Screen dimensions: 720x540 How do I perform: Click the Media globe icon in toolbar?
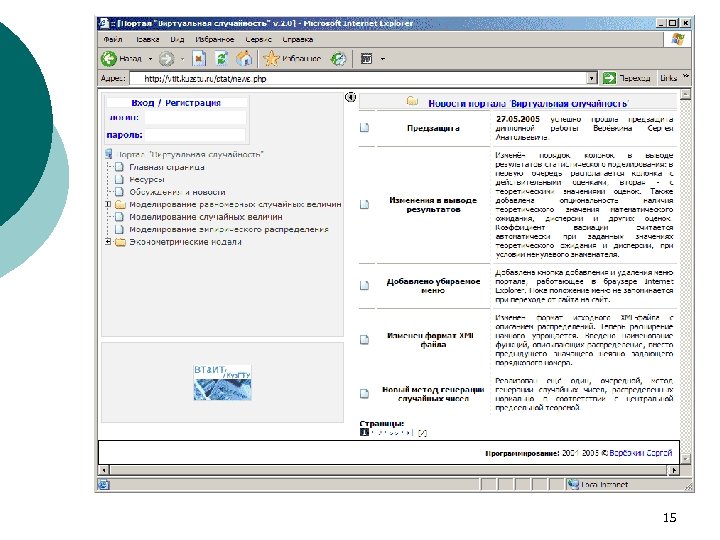pos(338,59)
